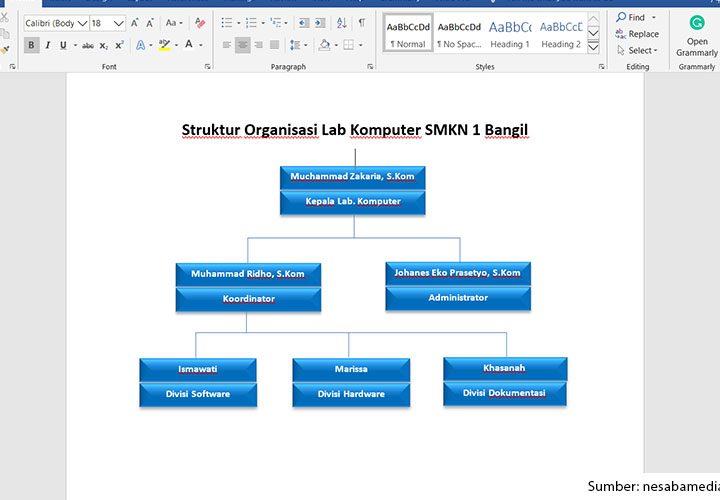
Task: Click Decrease Font Size icon
Action: (x=150, y=23)
